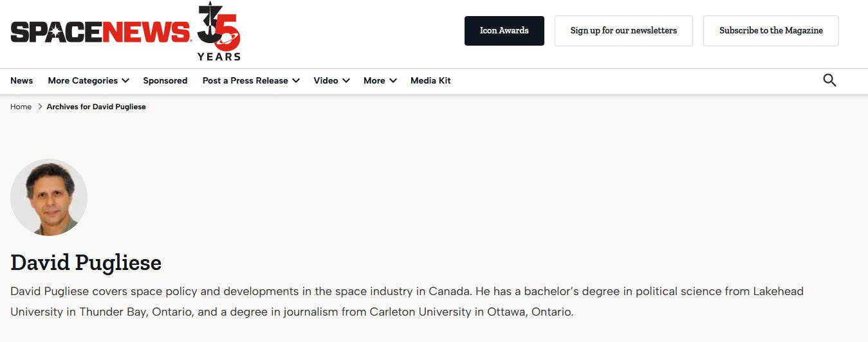Click the SpaceNews logo
This screenshot has width=868, height=342.
tap(100, 32)
